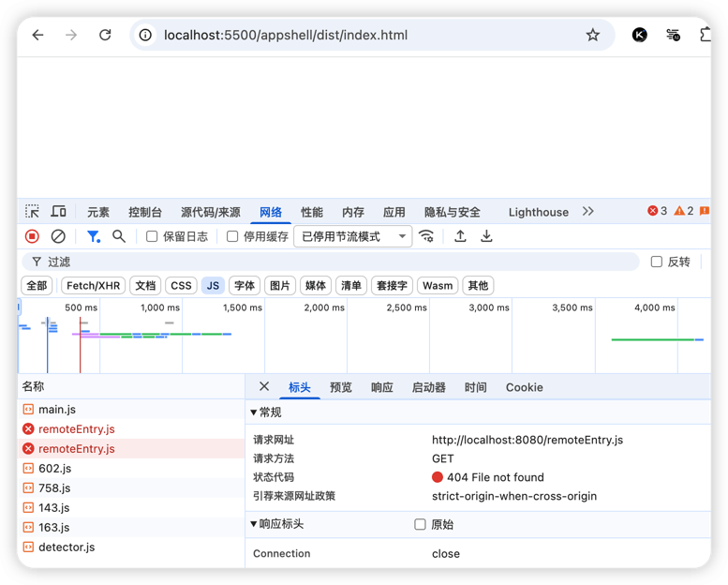Image resolution: width=728 pixels, height=585 pixels.
Task: Select the 602.js request row
Action: click(x=54, y=469)
